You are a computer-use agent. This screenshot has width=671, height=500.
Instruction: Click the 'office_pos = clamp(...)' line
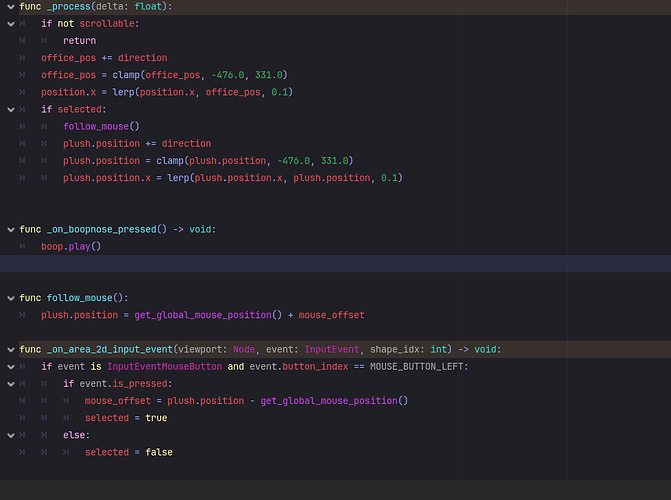[164, 75]
